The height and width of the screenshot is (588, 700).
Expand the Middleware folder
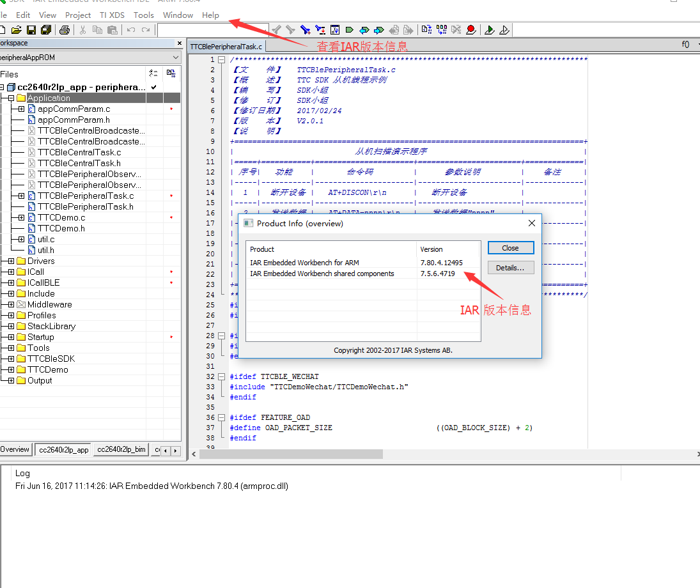coord(11,304)
